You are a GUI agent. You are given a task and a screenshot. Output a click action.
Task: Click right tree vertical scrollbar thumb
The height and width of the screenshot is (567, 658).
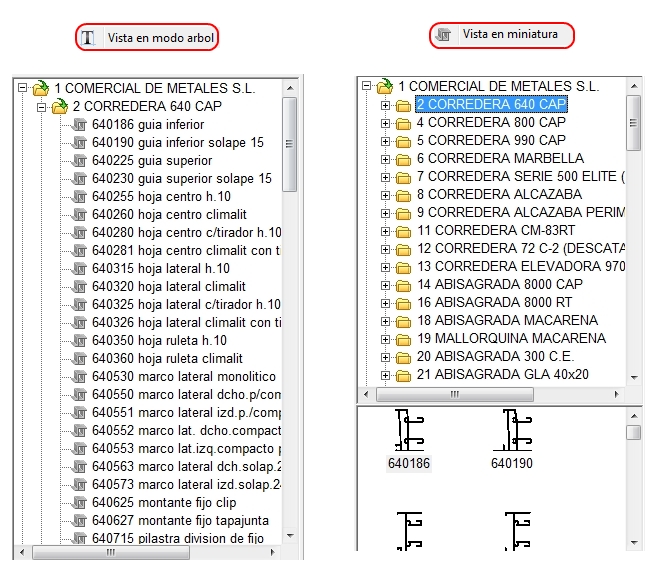634,123
